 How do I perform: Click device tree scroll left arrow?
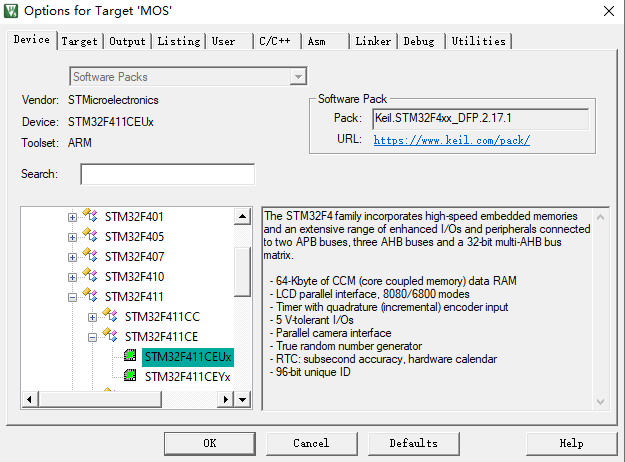click(29, 399)
